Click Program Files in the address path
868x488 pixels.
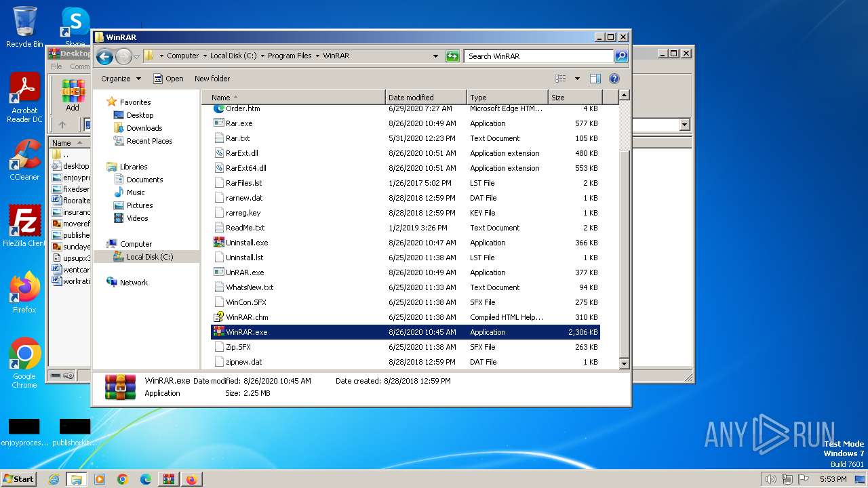coord(290,56)
